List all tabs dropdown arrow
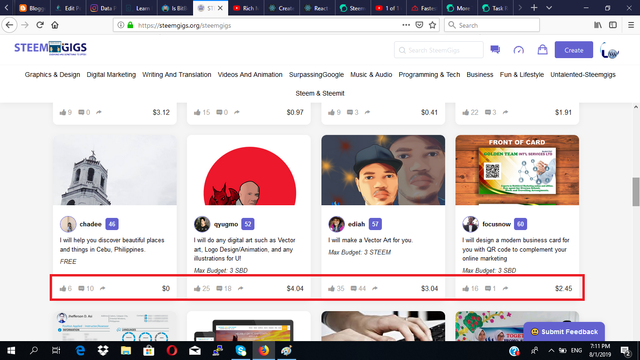The width and height of the screenshot is (640, 360). [x=549, y=8]
